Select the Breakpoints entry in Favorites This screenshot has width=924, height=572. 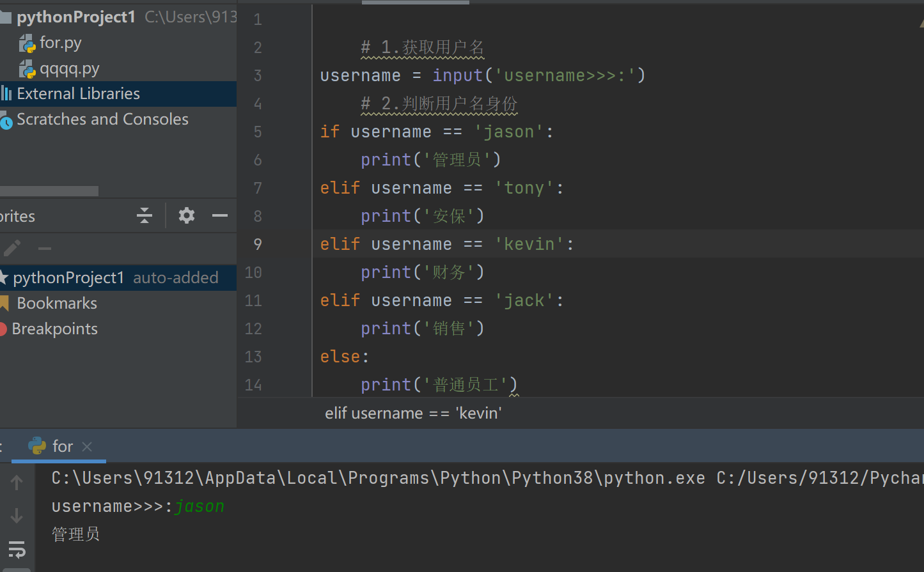pos(55,329)
